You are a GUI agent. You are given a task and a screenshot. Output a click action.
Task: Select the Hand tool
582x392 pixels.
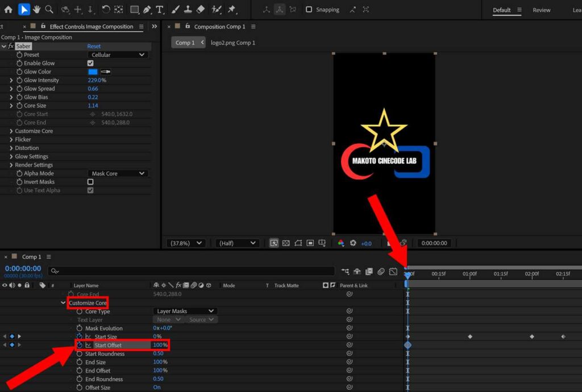pos(36,10)
